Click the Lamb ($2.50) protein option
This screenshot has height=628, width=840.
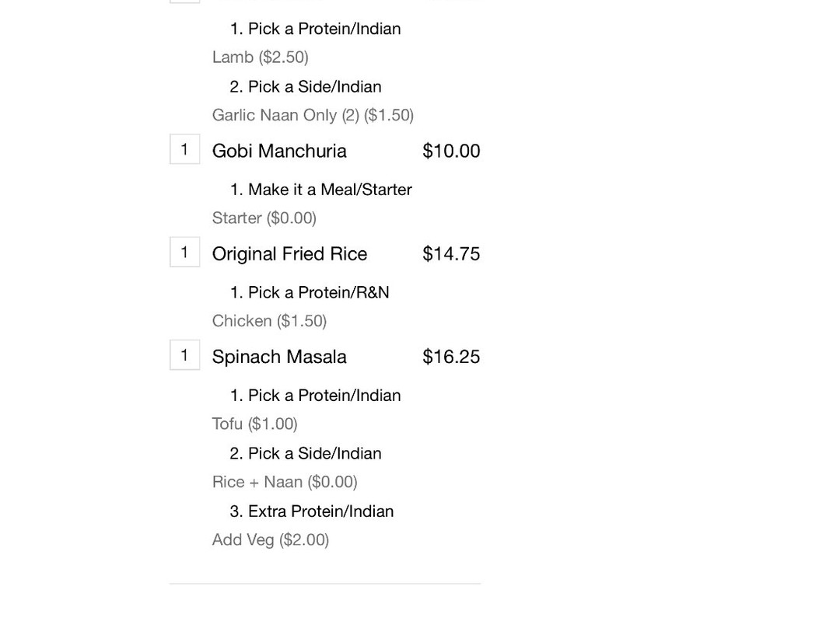point(261,58)
